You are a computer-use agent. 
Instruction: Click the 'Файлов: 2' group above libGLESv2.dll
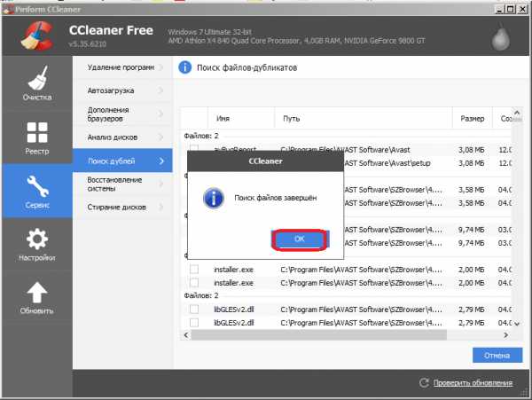click(201, 295)
